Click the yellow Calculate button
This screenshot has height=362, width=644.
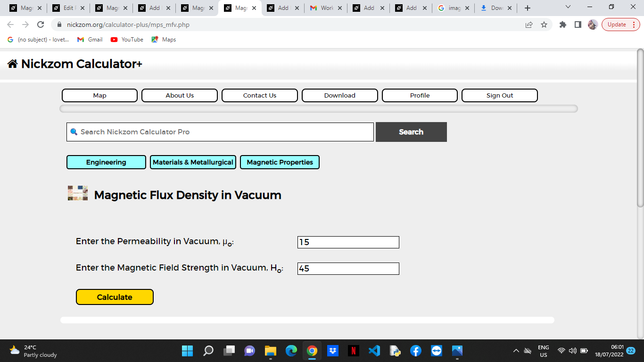(115, 297)
